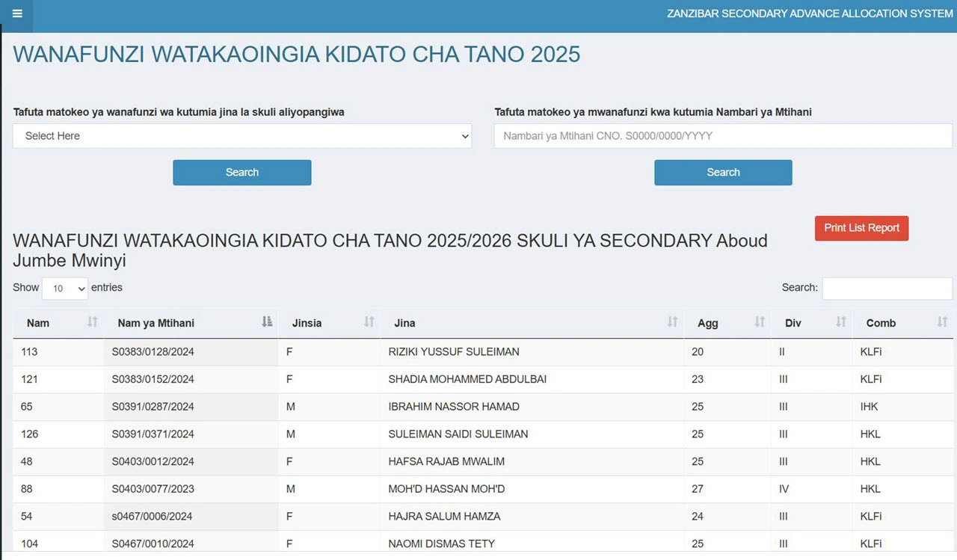Click the Agg value 24 for Hajra
Screen dimensions: 957x560
pos(698,516)
